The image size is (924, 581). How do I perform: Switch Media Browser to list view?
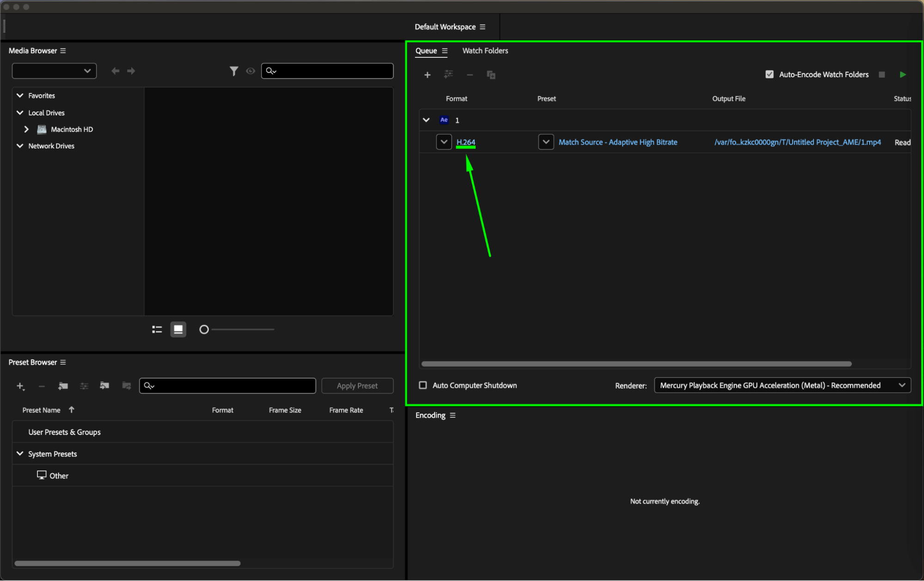(157, 330)
